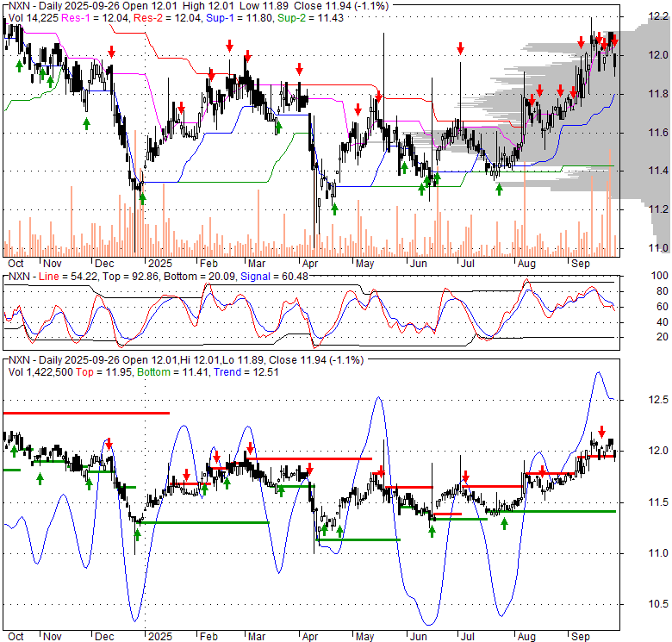The image size is (672, 642).
Task: Click the blue Trend = 12.51 legend
Action: tap(246, 372)
